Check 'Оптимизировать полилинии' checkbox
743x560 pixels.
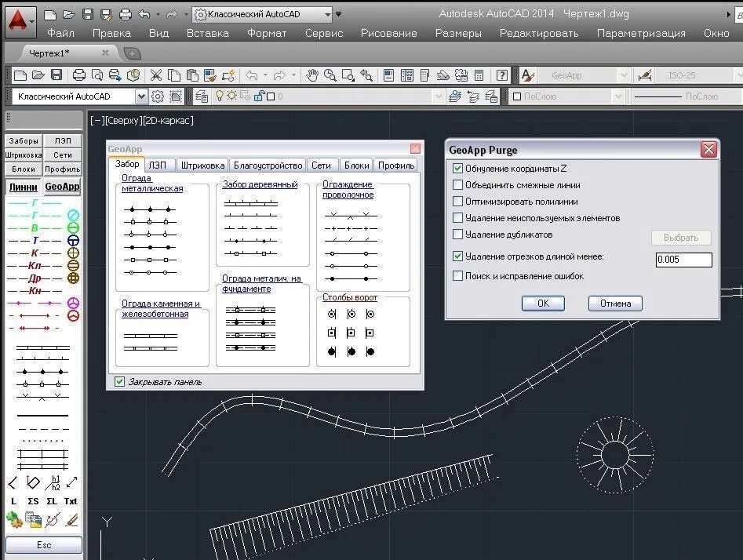point(457,202)
